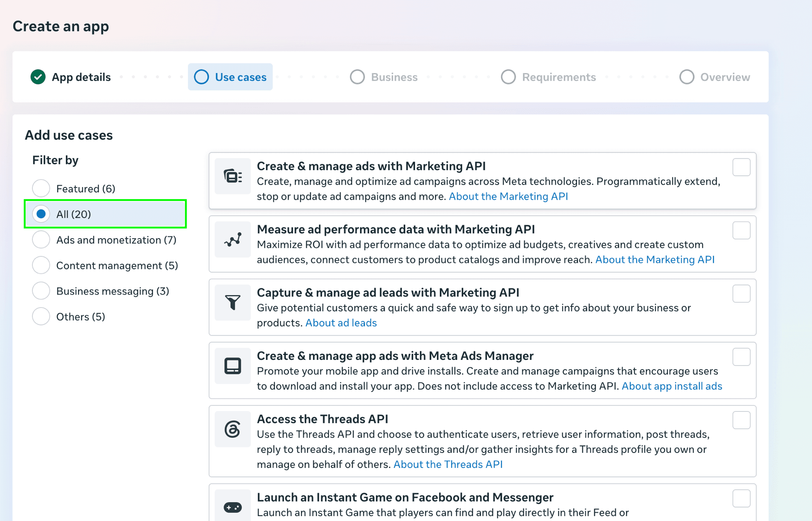Go to the Business step

[384, 77]
